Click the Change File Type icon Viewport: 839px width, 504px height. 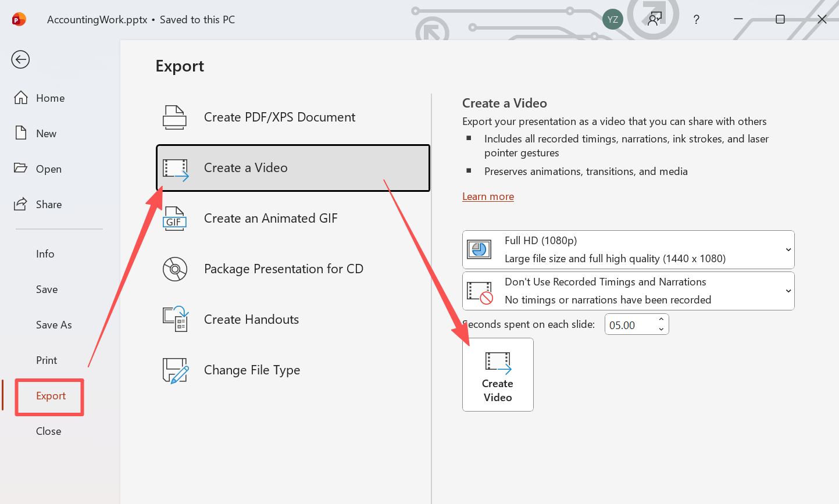coord(175,370)
